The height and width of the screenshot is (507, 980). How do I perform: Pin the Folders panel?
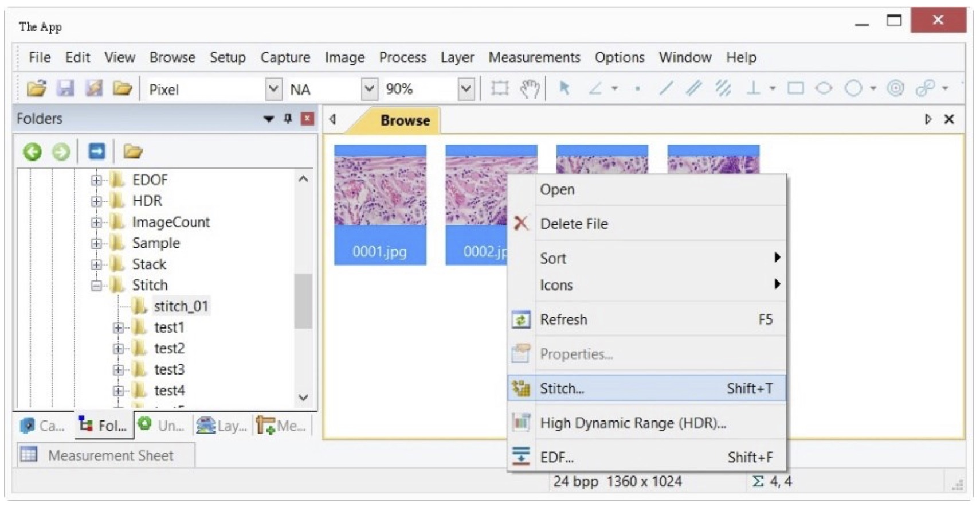(x=288, y=119)
